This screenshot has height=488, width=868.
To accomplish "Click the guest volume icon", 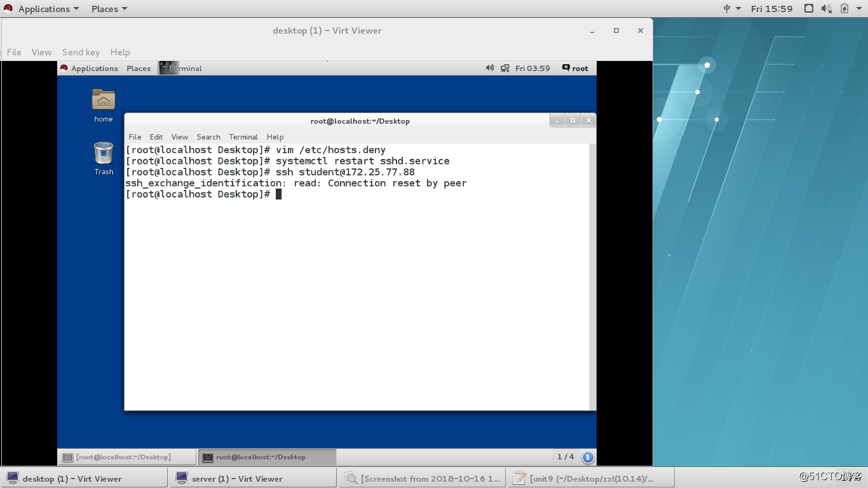I will point(490,68).
